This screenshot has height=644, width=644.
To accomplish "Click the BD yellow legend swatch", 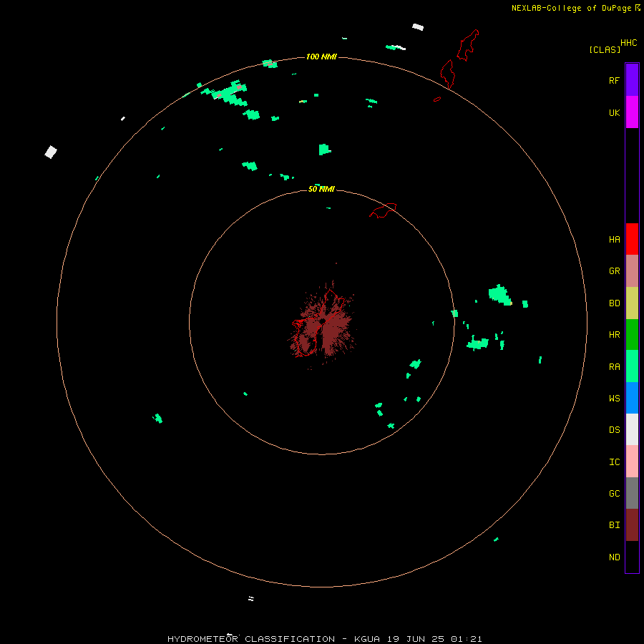I will click(632, 303).
